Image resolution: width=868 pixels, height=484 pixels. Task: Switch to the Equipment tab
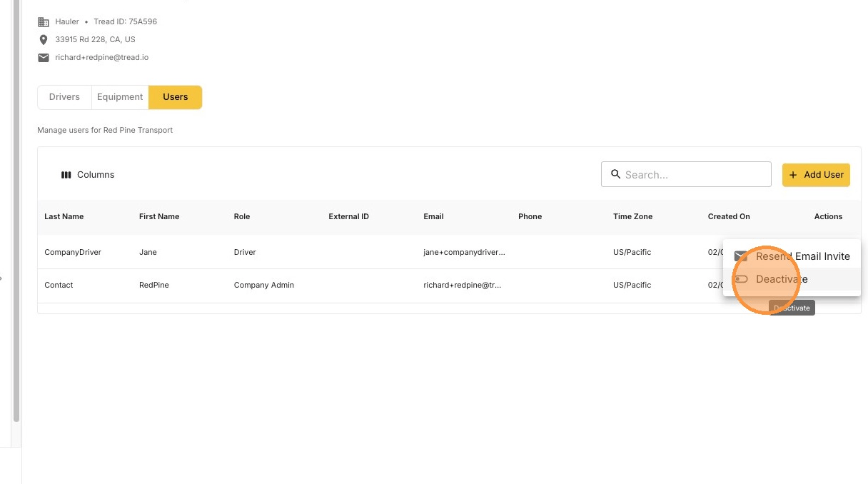(120, 97)
